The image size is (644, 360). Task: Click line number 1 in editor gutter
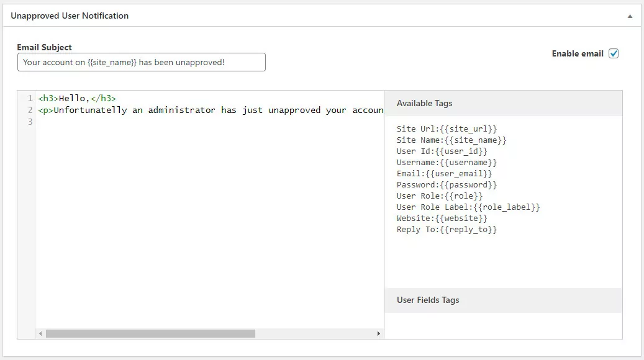[30, 98]
